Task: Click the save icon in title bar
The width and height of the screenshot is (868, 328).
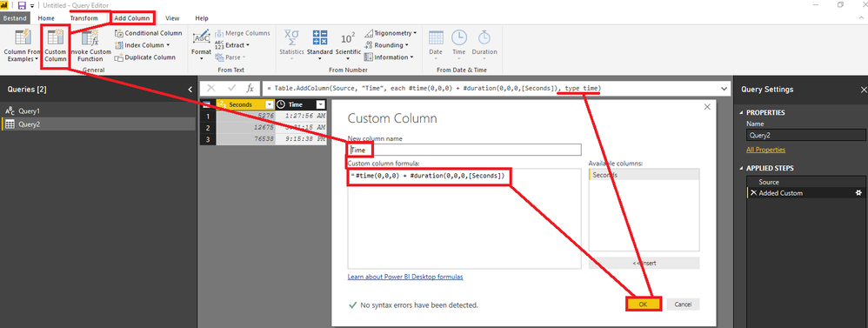Action: click(22, 5)
